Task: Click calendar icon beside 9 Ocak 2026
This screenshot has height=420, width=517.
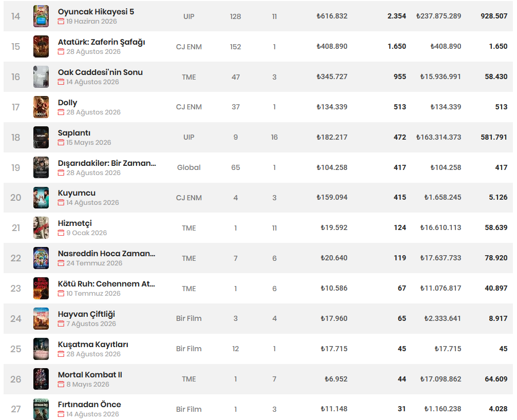Action: click(x=61, y=233)
